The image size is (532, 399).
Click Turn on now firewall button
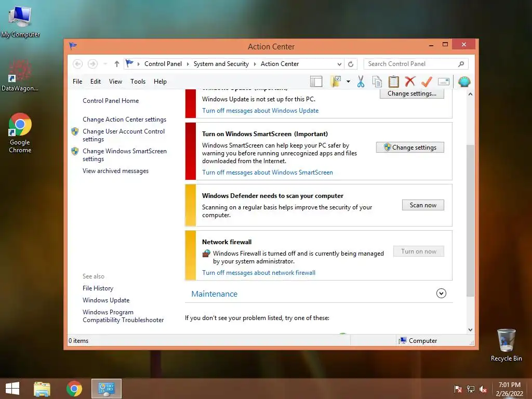pos(419,251)
